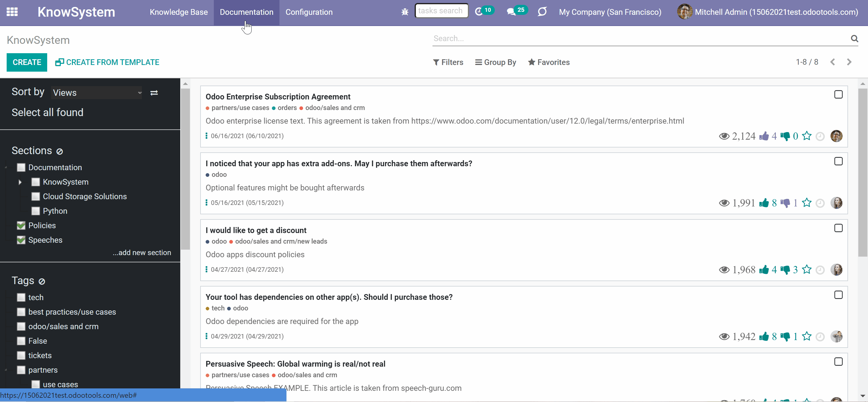Image resolution: width=868 pixels, height=402 pixels.
Task: Open the Documentation menu
Action: pyautogui.click(x=247, y=12)
